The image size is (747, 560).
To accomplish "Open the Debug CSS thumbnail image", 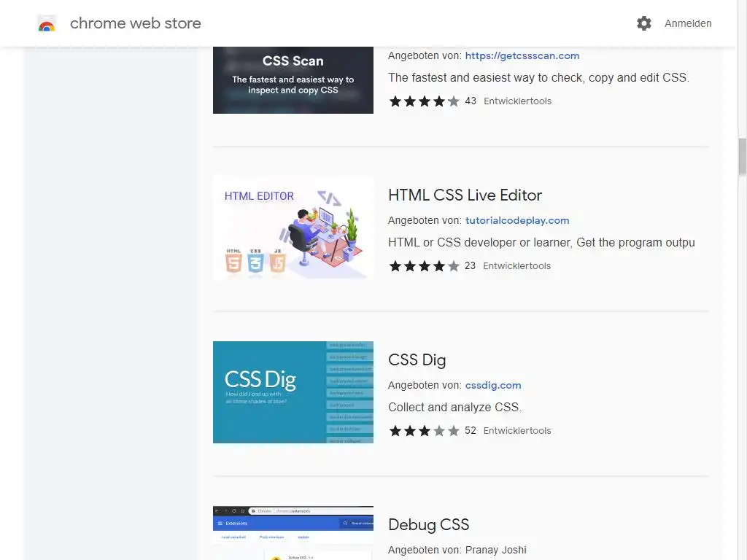I will pyautogui.click(x=293, y=533).
